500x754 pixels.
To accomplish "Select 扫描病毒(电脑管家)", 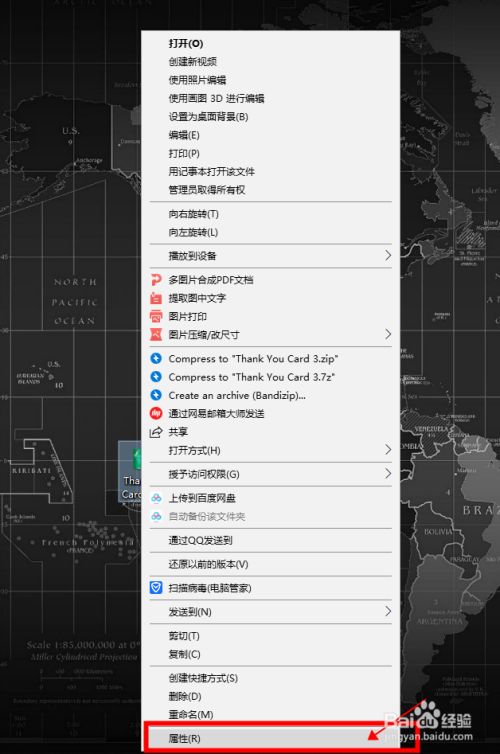I will pos(271,588).
